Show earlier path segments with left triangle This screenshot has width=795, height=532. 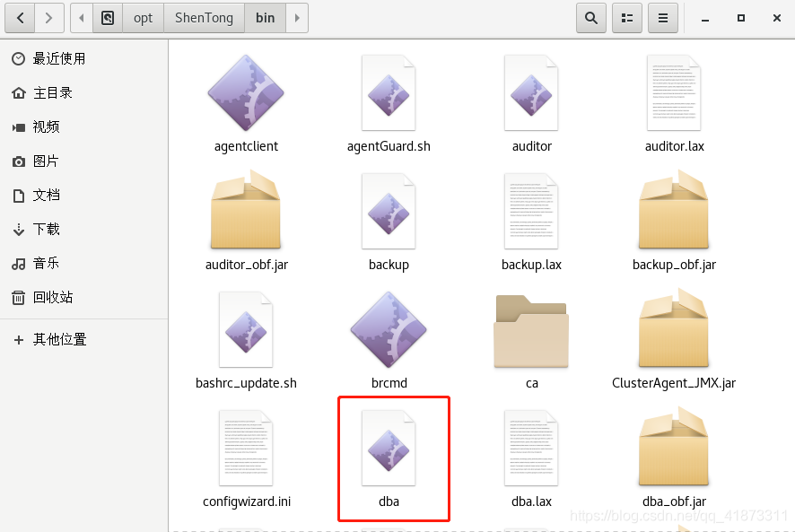coord(81,18)
